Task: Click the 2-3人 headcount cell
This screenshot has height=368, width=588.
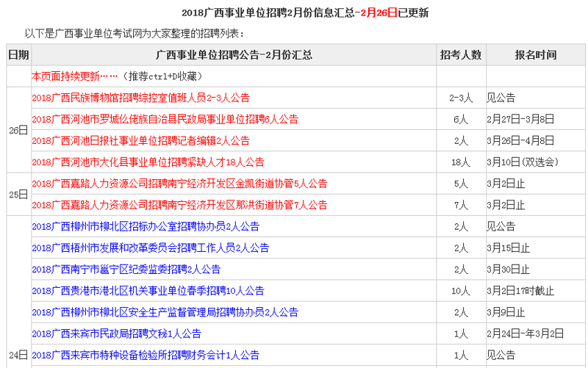Action: [x=461, y=98]
